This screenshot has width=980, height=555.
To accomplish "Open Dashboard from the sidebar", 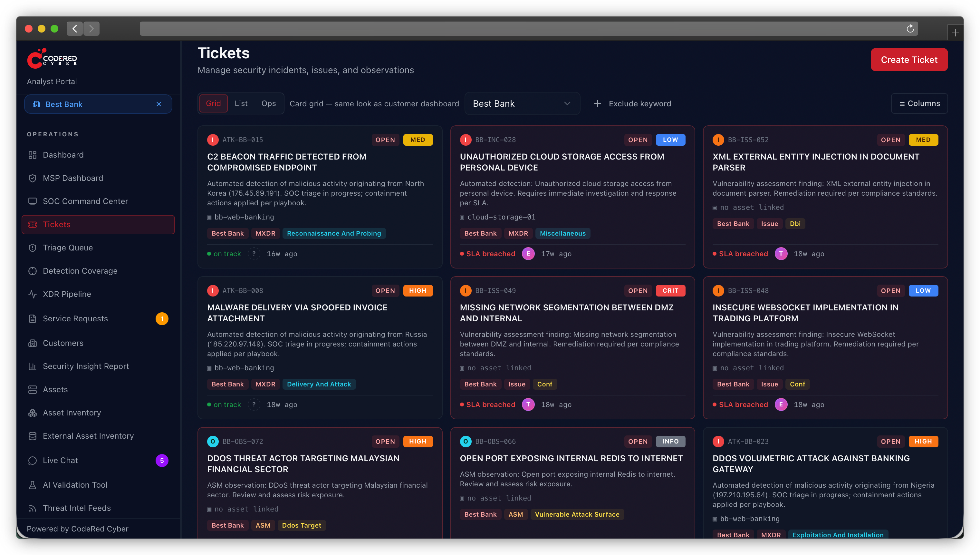I will [x=98, y=155].
